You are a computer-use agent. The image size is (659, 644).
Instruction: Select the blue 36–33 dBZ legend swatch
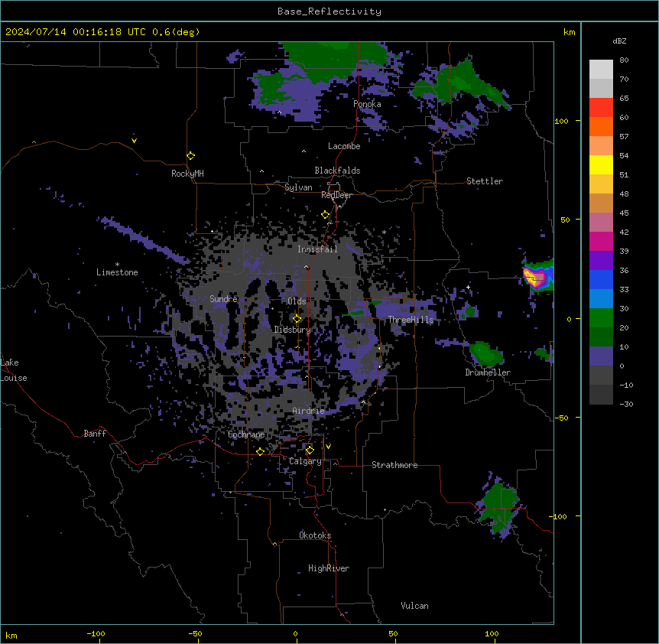pos(601,279)
